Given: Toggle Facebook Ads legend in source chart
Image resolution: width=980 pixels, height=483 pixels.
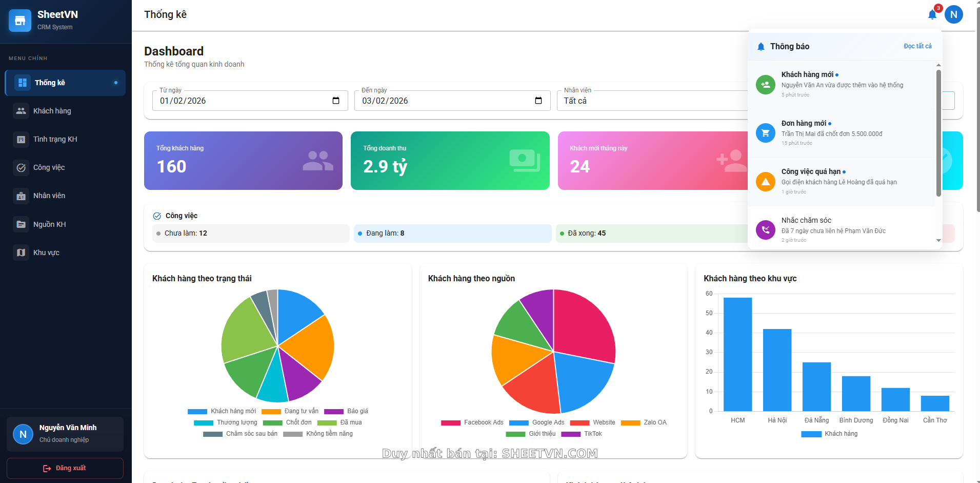Looking at the screenshot, I should [472, 422].
